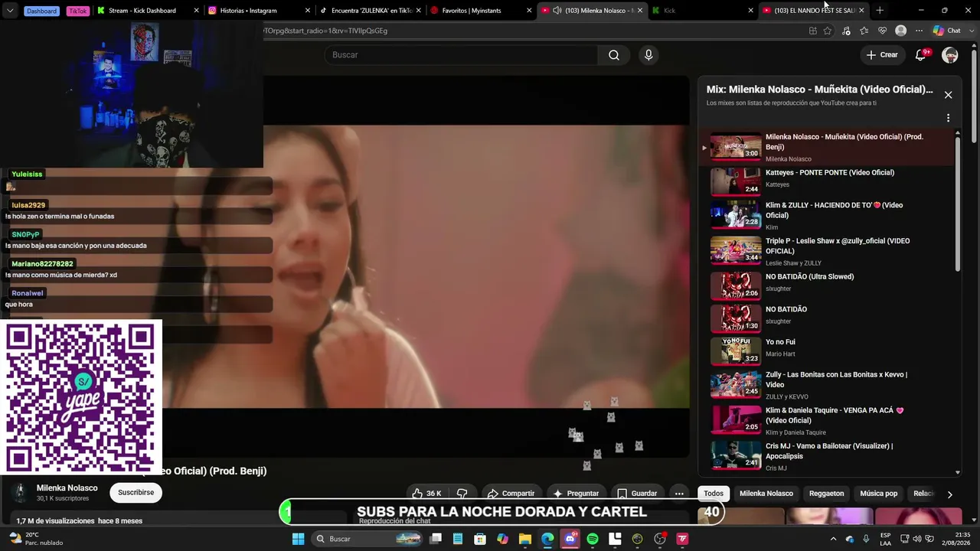This screenshot has height=551, width=980.
Task: Play Triple P - Leslie Shaw video
Action: (x=828, y=251)
